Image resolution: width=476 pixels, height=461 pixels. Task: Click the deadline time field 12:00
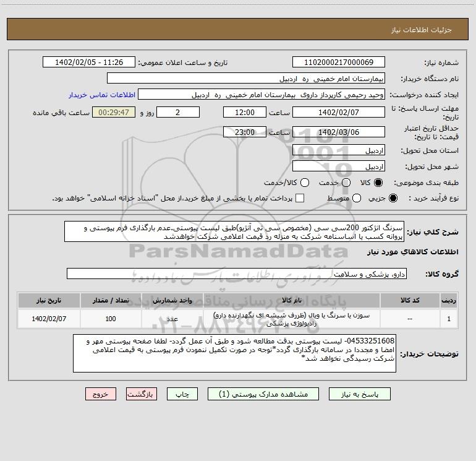[x=245, y=112]
